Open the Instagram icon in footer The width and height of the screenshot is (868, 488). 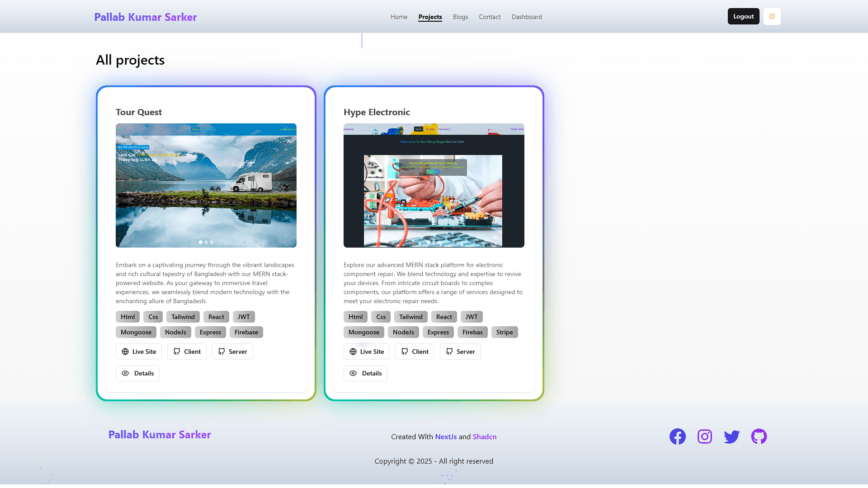coord(705,436)
